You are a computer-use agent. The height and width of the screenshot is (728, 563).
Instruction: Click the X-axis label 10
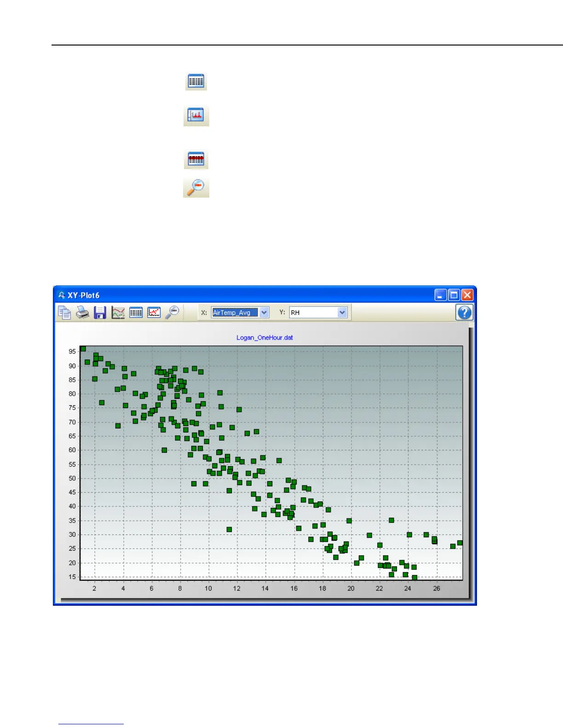208,588
